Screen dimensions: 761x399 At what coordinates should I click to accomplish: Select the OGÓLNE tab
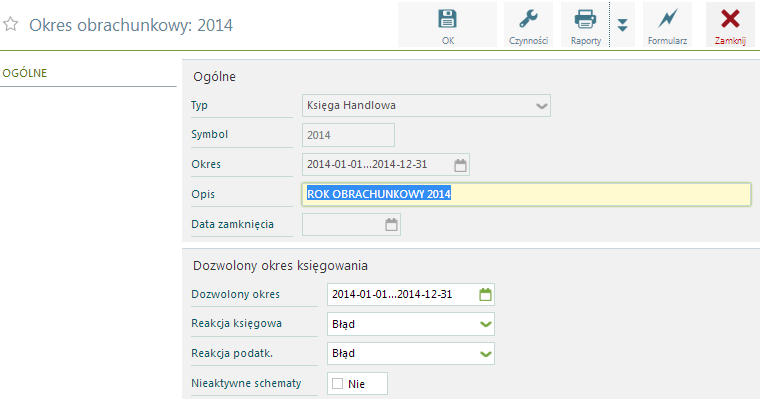[25, 73]
